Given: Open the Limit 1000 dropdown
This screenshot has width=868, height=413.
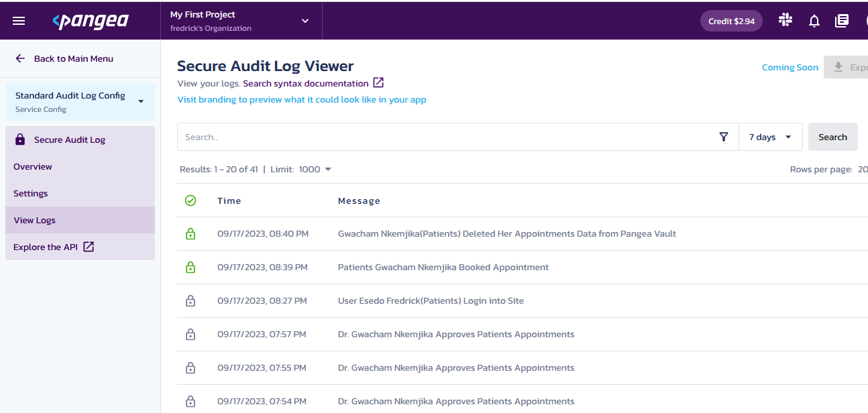Looking at the screenshot, I should coord(315,169).
